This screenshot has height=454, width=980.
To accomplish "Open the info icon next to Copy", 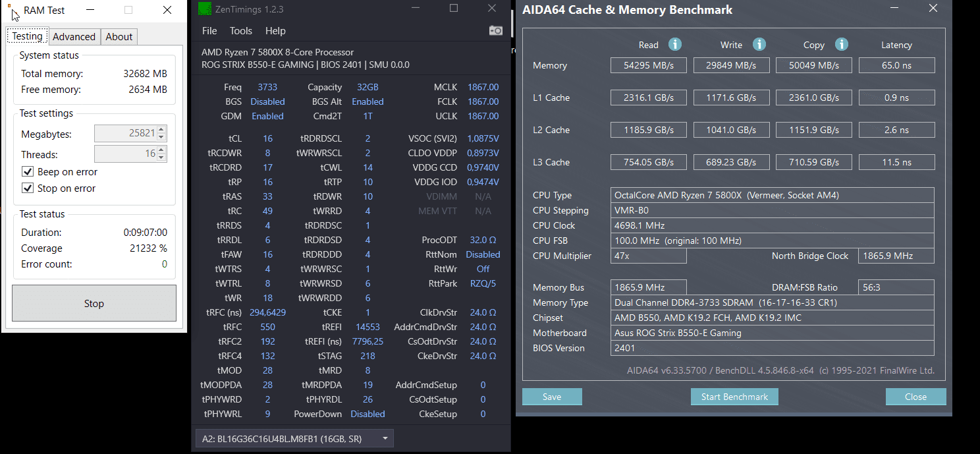I will (841, 44).
